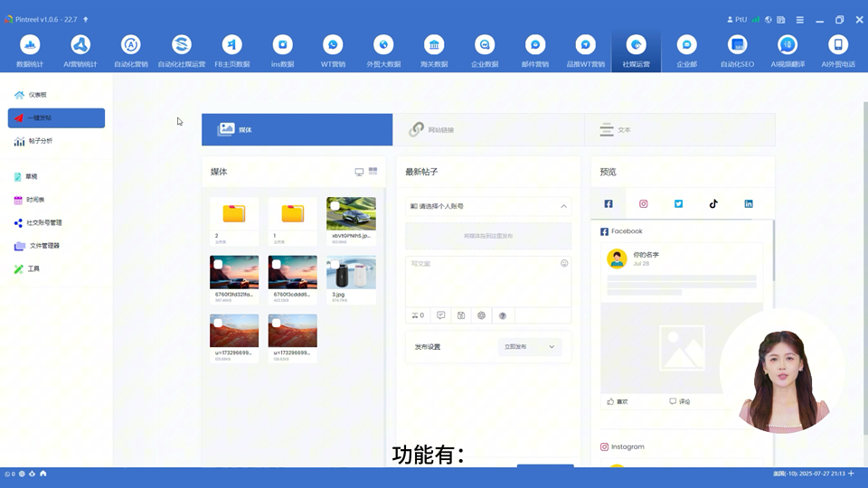Open the FB主页数据 module
868x488 pixels.
click(232, 51)
